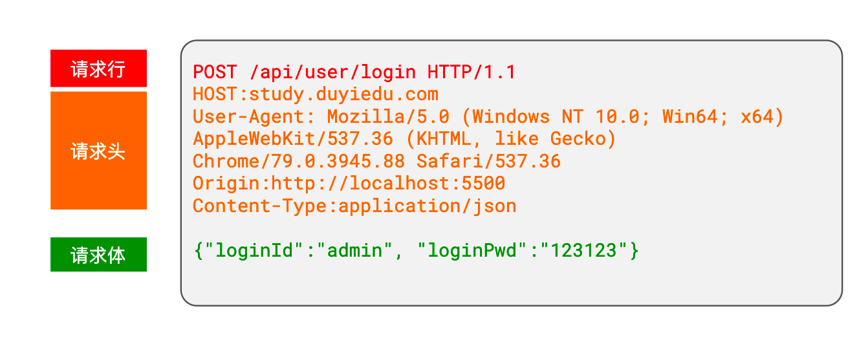Click the HOST:study.duyiedu.com header line

(x=316, y=94)
